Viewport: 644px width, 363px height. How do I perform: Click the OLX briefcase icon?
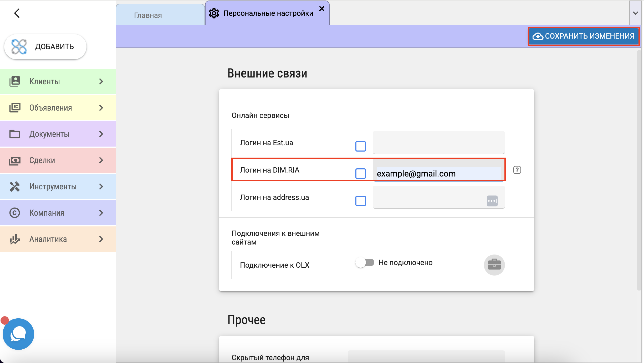(494, 265)
